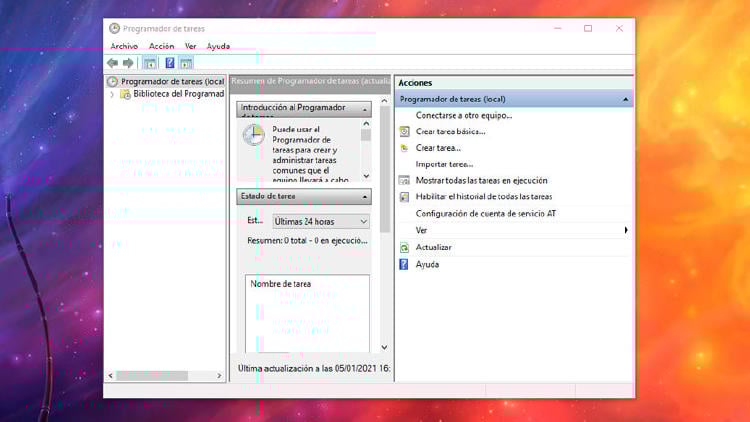Click the back arrow toolbar icon
Viewport: 750px width, 422px height.
click(x=113, y=63)
